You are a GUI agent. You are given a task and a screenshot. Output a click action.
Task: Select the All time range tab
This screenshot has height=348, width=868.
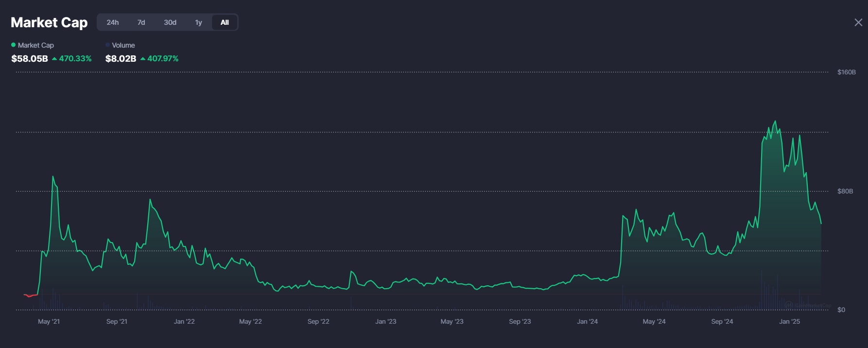(x=225, y=22)
